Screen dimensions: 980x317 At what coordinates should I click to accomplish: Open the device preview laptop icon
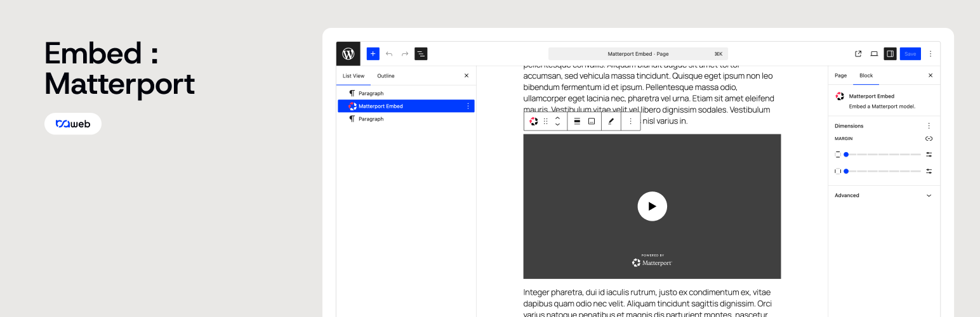pos(874,54)
